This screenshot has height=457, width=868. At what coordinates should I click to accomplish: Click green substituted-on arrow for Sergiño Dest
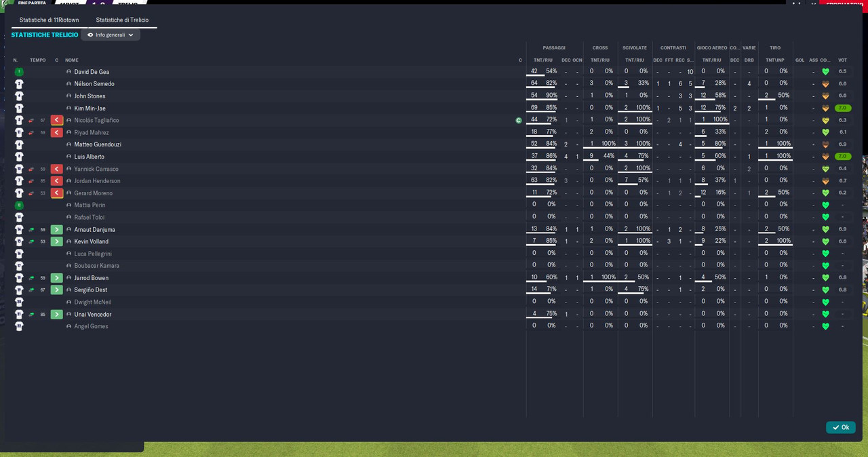click(57, 290)
